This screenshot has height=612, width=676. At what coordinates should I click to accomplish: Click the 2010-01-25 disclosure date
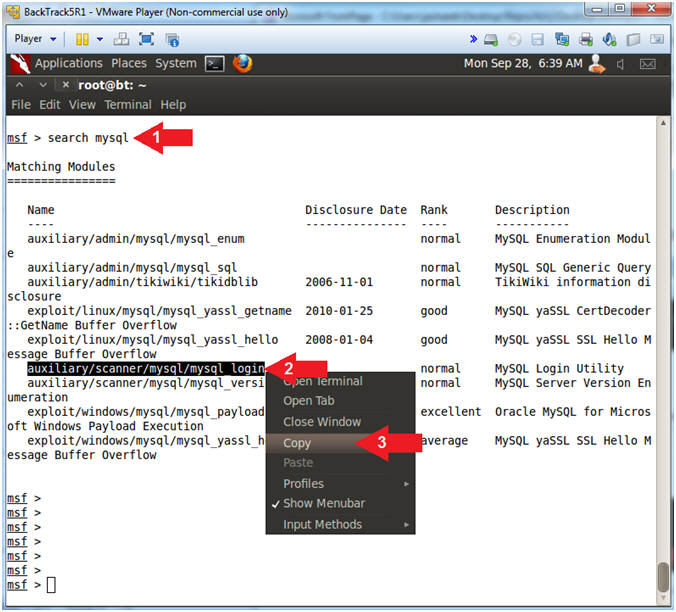pos(339,311)
